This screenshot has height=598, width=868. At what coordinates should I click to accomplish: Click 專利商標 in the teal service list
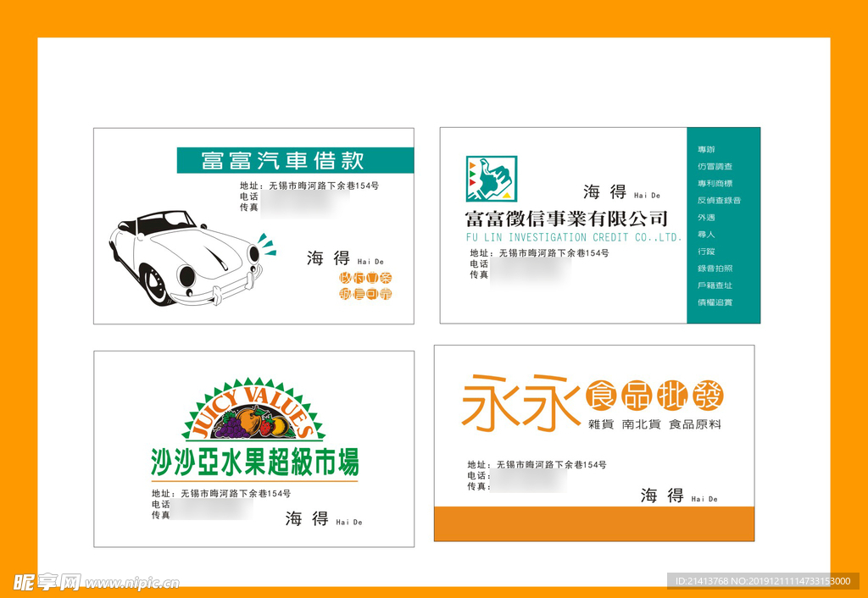click(x=715, y=184)
